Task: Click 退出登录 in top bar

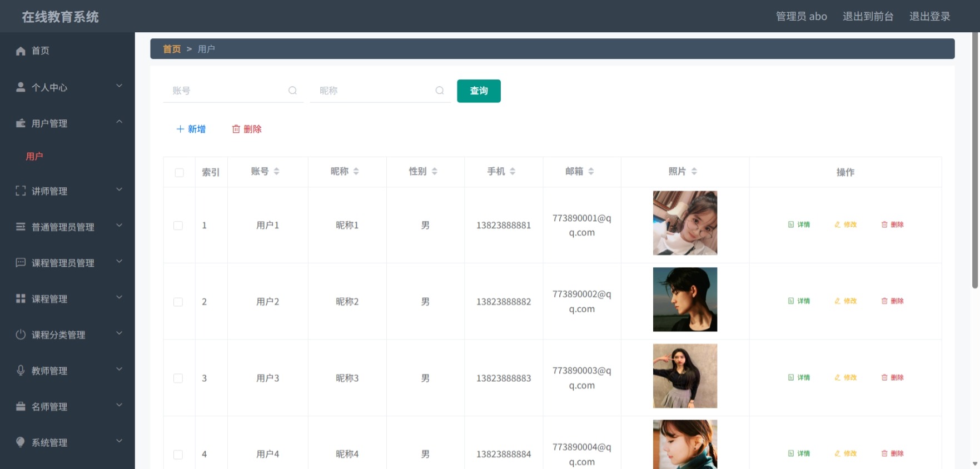Action: click(x=929, y=17)
